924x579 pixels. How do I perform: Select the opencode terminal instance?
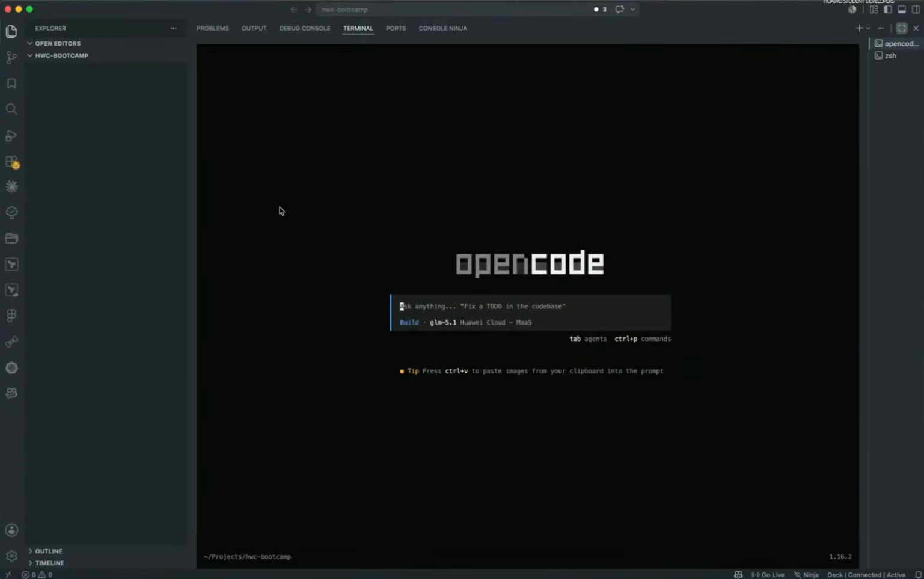[896, 43]
